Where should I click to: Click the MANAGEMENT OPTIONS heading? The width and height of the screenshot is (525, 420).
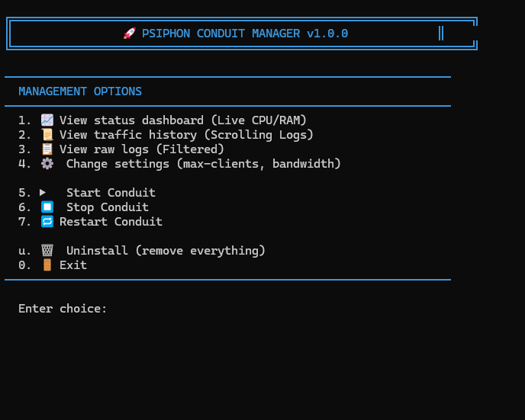coord(80,91)
